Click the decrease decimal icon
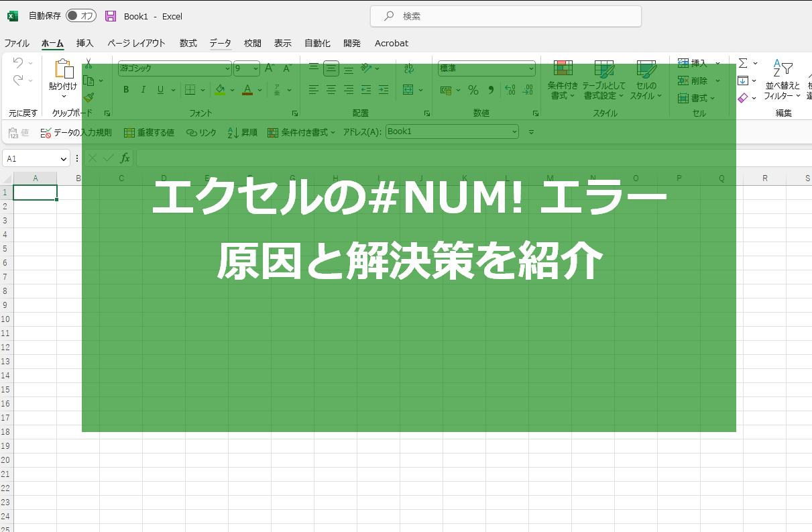 pyautogui.click(x=528, y=89)
